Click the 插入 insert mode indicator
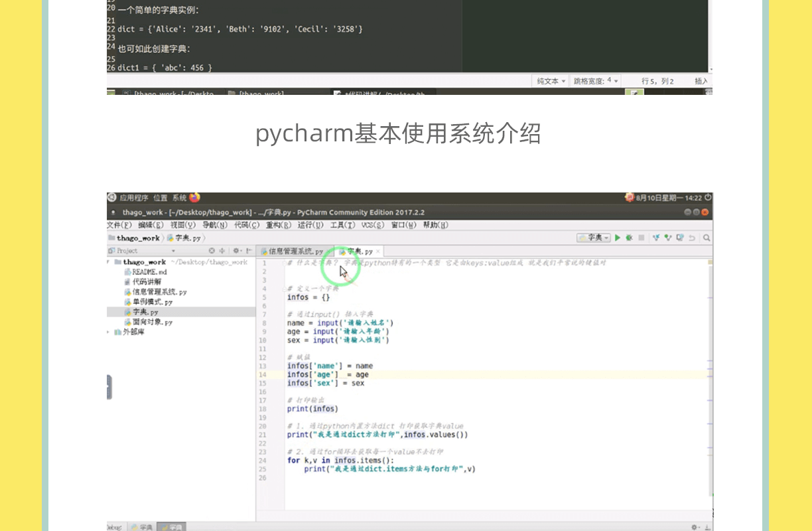 [x=701, y=81]
